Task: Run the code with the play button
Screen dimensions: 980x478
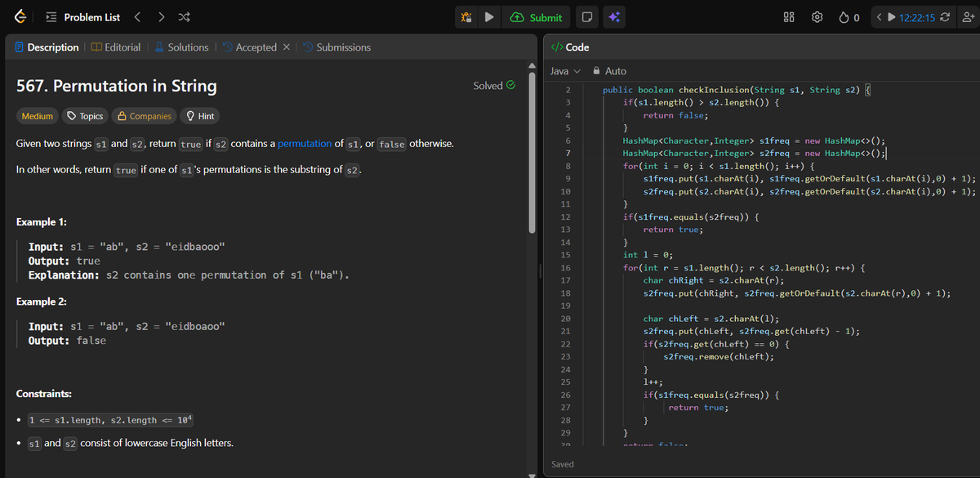Action: pos(489,17)
